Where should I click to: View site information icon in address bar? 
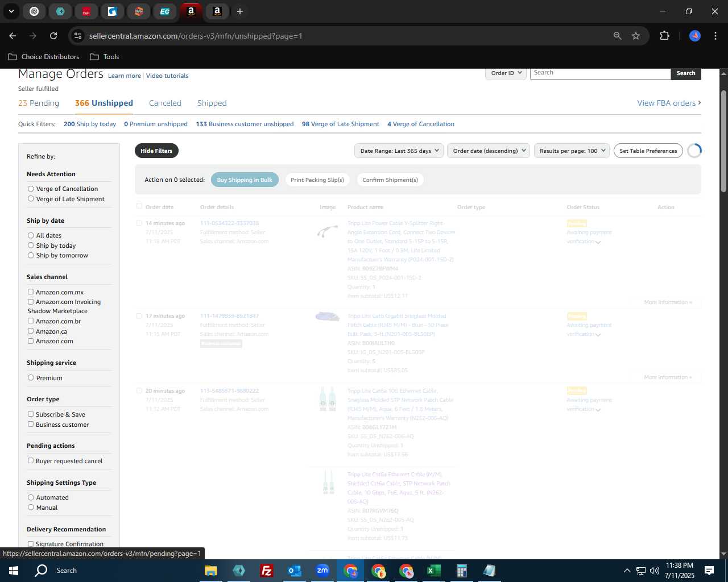tap(78, 36)
